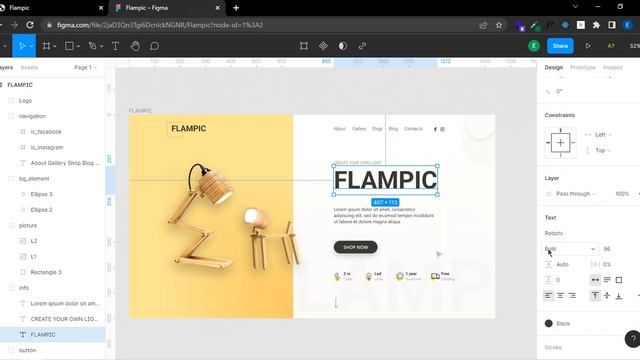Click SHOP NOW button on canvas
This screenshot has width=640, height=360.
tap(356, 247)
